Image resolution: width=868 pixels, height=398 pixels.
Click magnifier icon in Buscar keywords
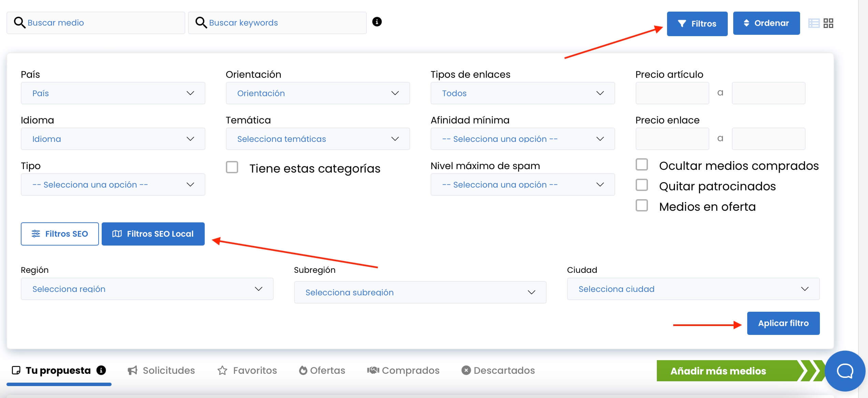click(x=201, y=23)
